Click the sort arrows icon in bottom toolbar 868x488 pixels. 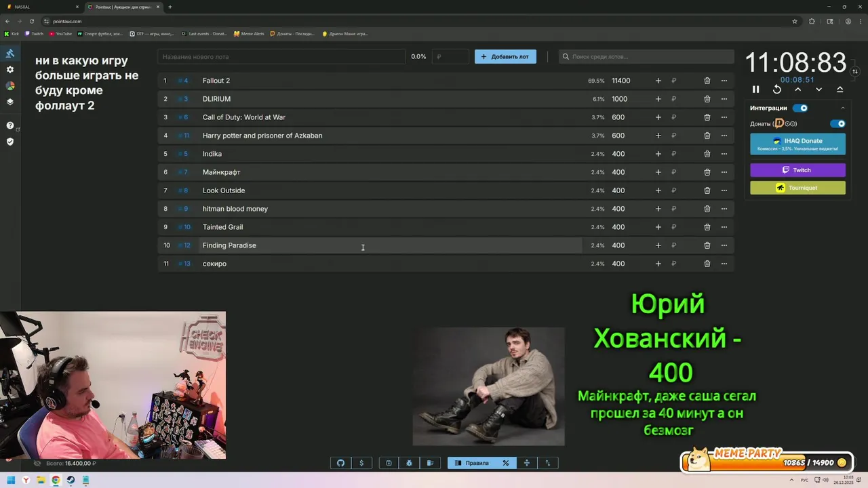coord(548,463)
